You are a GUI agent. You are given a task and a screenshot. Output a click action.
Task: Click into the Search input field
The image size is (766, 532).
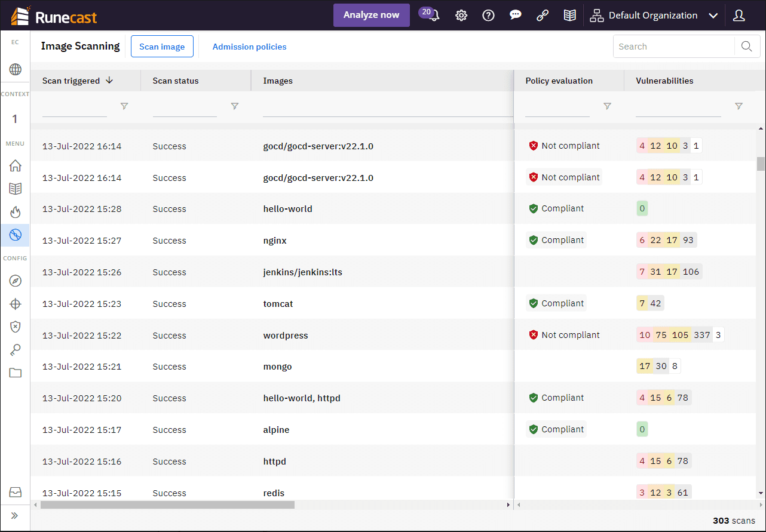[x=673, y=47]
